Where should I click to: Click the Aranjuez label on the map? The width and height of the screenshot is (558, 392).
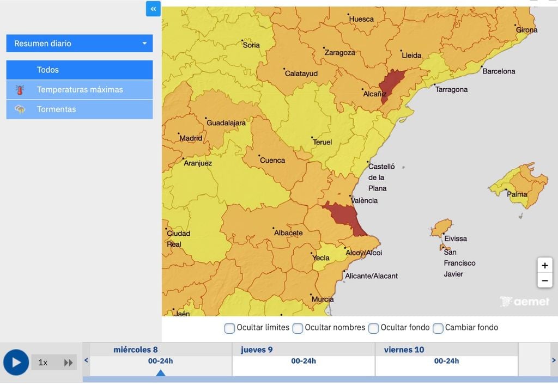click(197, 163)
